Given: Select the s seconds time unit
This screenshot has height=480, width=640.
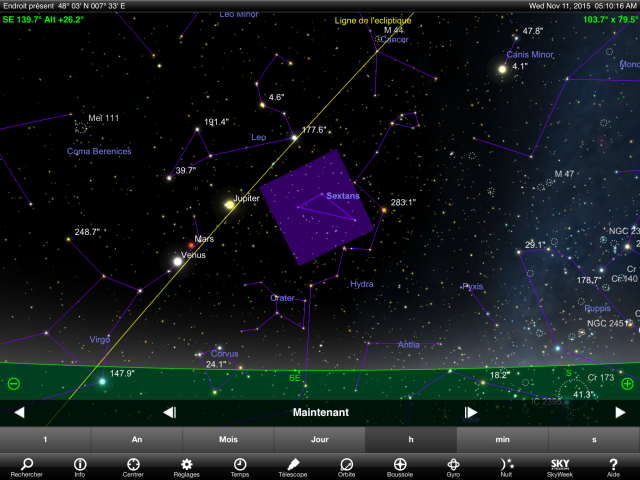Looking at the screenshot, I should 594,440.
